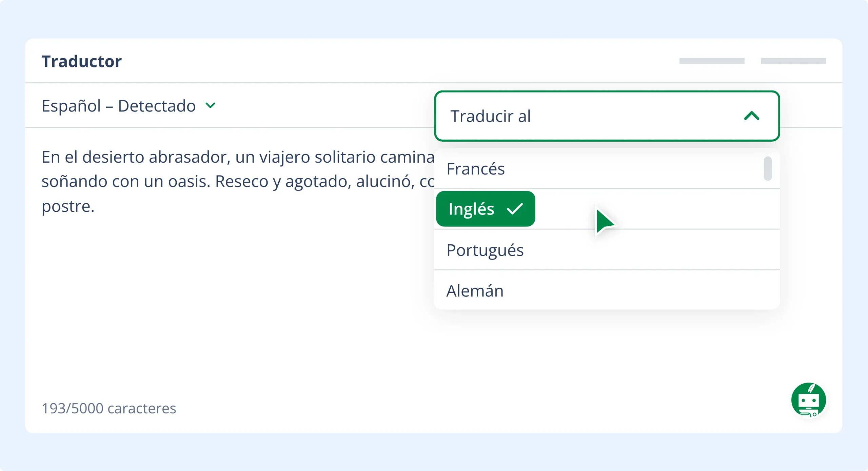Click the checkmark icon beside Inglés
The image size is (868, 471).
pyautogui.click(x=515, y=209)
